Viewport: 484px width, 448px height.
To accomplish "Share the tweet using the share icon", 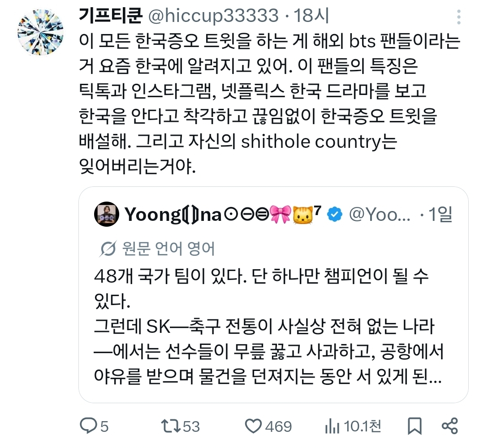I will [450, 426].
